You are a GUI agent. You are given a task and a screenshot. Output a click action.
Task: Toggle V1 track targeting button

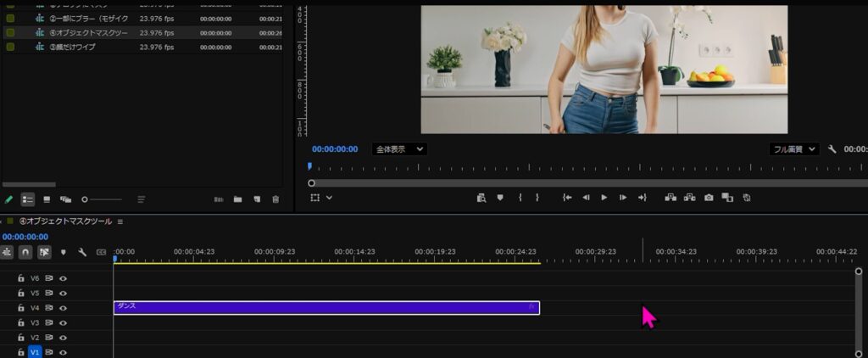click(35, 352)
